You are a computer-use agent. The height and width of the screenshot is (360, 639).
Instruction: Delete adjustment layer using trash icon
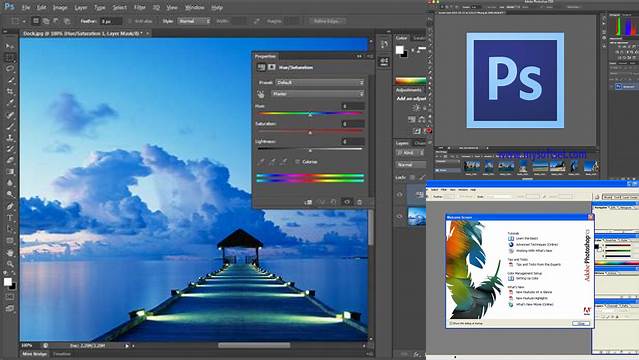click(x=359, y=202)
